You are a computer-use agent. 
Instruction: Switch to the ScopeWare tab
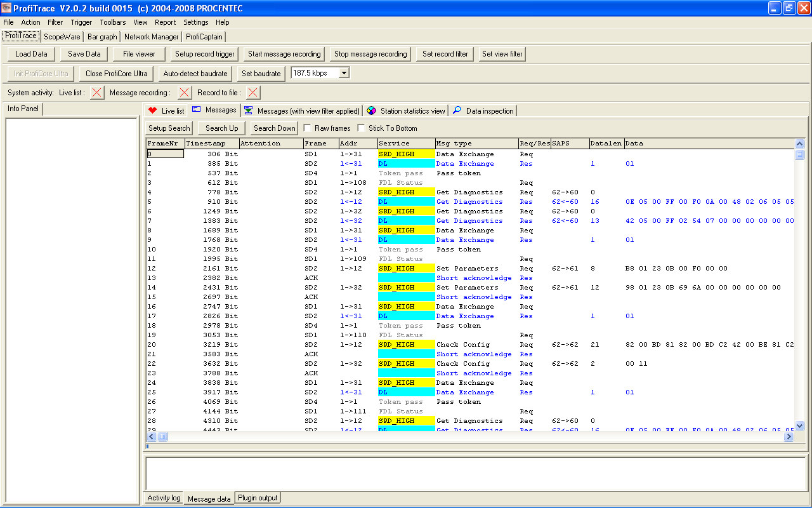tap(62, 37)
